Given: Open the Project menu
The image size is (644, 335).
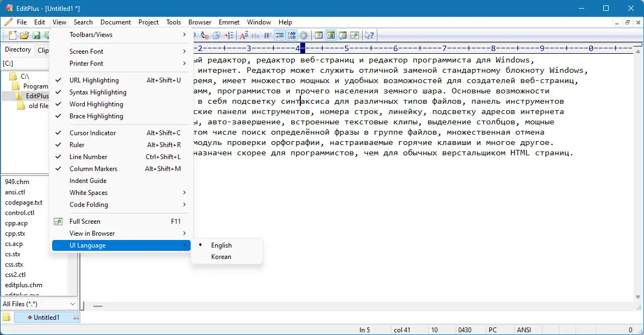Looking at the screenshot, I should (148, 22).
